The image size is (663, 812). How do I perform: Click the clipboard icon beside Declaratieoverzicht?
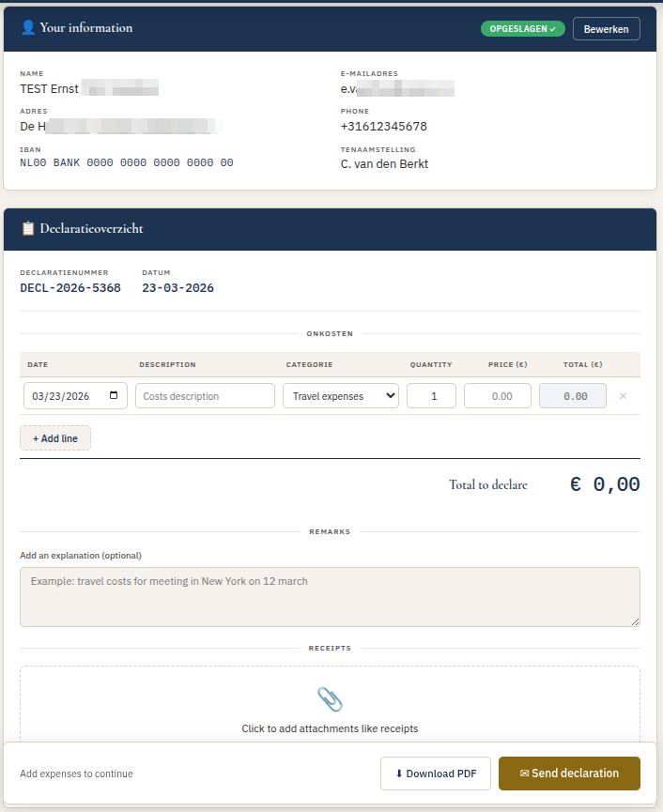[x=28, y=228]
